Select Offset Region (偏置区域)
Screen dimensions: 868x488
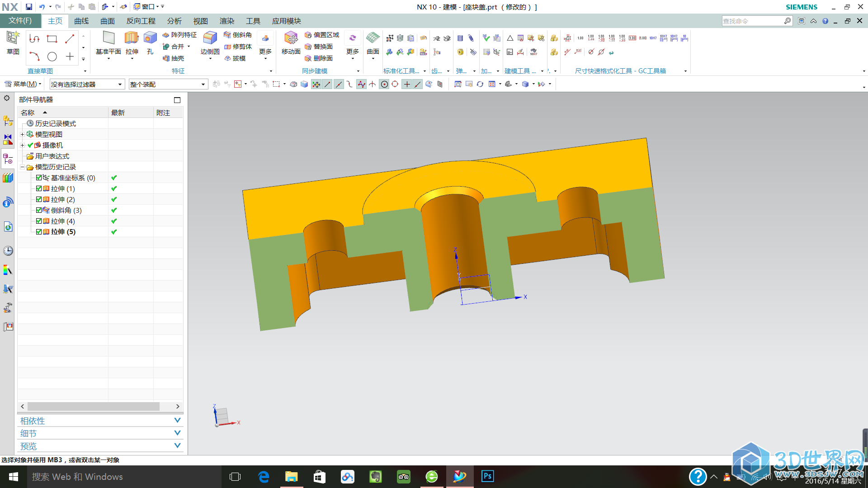[x=322, y=35]
